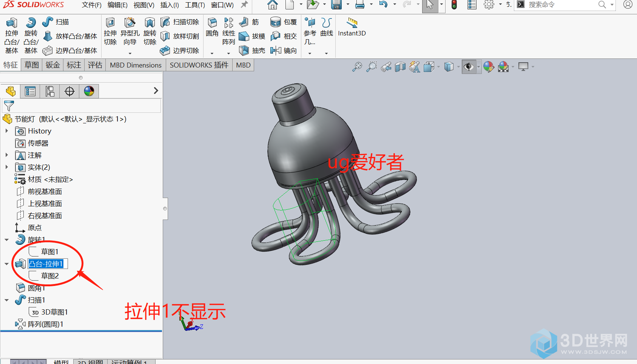Expand the 实体(2) solid bodies node
The width and height of the screenshot is (637, 364).
(6, 167)
